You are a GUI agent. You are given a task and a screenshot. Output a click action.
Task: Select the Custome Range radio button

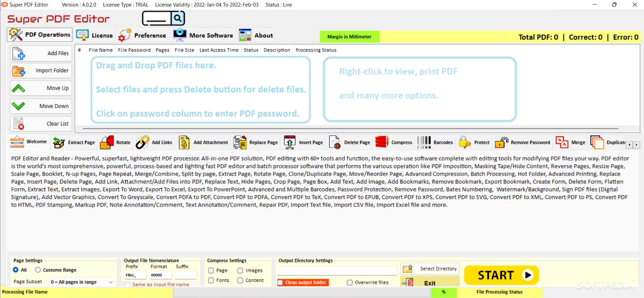(38, 270)
